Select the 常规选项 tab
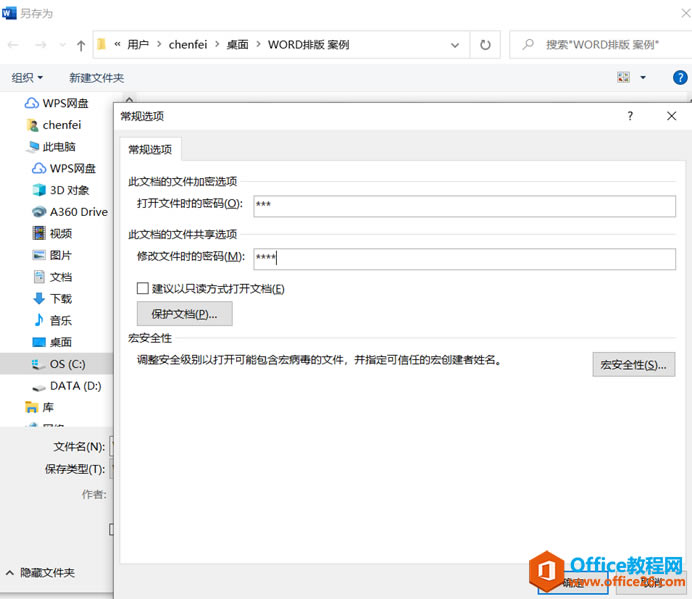The width and height of the screenshot is (692, 599). click(x=150, y=150)
